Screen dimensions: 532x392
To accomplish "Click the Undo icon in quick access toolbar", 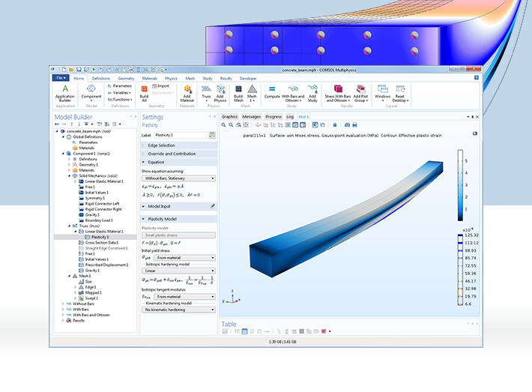I will [101, 70].
